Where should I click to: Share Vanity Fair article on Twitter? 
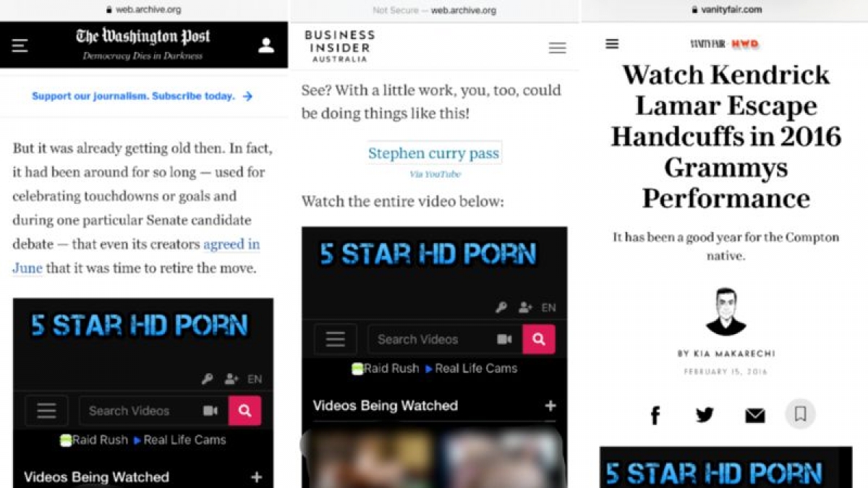pos(705,415)
